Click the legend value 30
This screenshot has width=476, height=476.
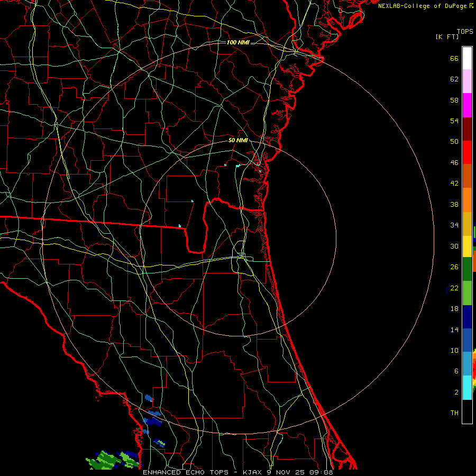[x=454, y=246]
